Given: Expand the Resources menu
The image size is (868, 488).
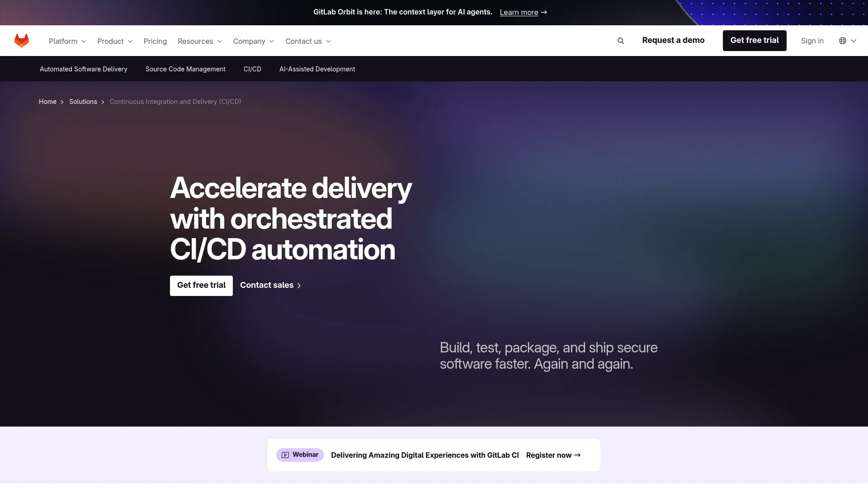Looking at the screenshot, I should [200, 41].
